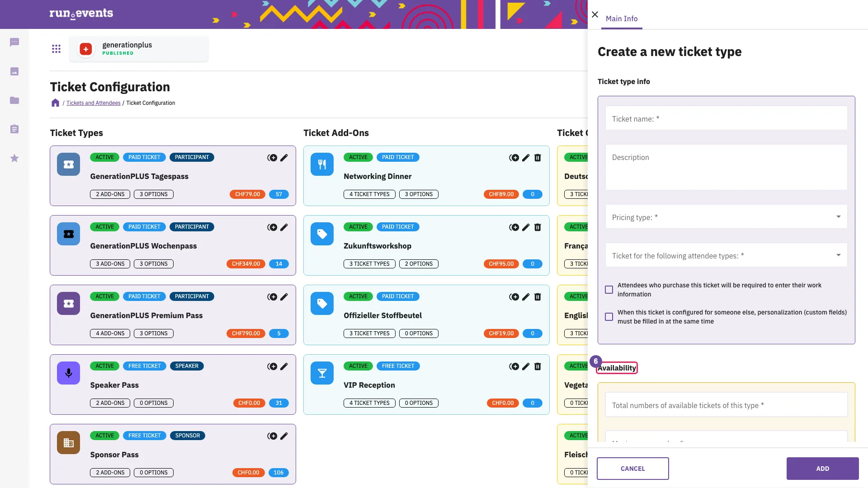
Task: Switch to the Main Info tab
Action: pyautogui.click(x=622, y=19)
